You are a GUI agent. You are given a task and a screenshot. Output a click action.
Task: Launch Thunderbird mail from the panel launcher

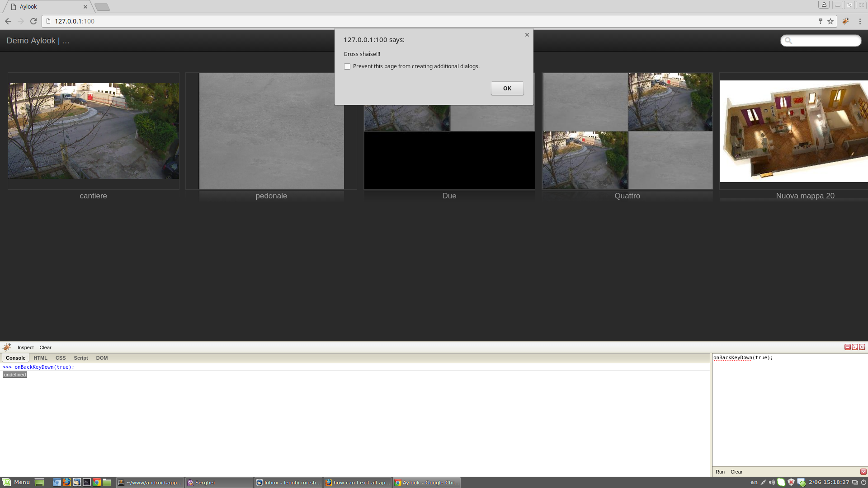point(76,483)
